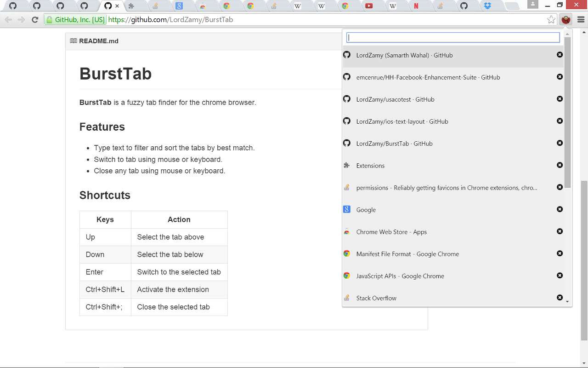
Task: Close the active GitHub browser tab
Action: point(118,6)
